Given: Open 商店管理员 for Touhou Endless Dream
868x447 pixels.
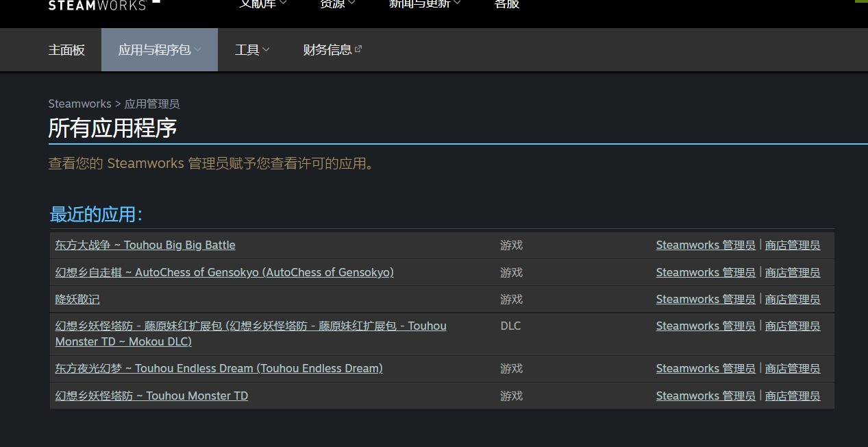Looking at the screenshot, I should click(792, 369).
